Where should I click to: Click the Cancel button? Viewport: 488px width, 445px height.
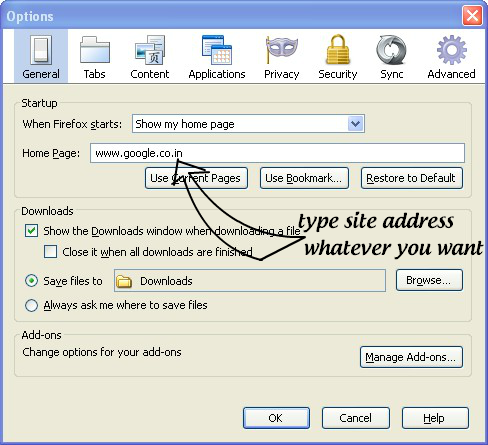(356, 418)
